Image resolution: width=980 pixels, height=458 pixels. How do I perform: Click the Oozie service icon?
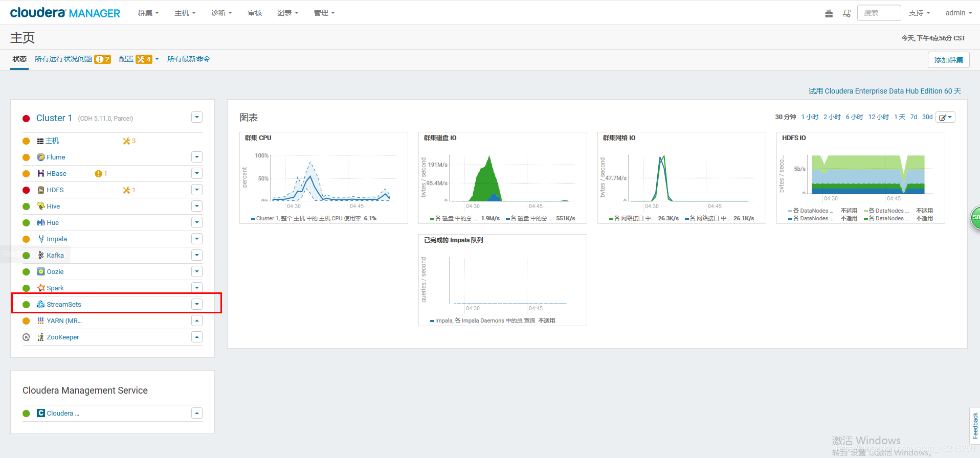point(41,271)
